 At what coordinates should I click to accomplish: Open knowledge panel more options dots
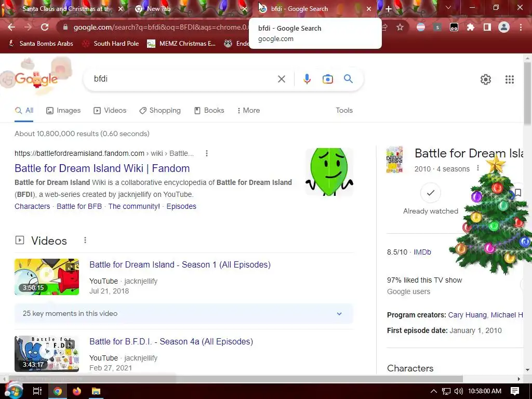click(x=478, y=168)
